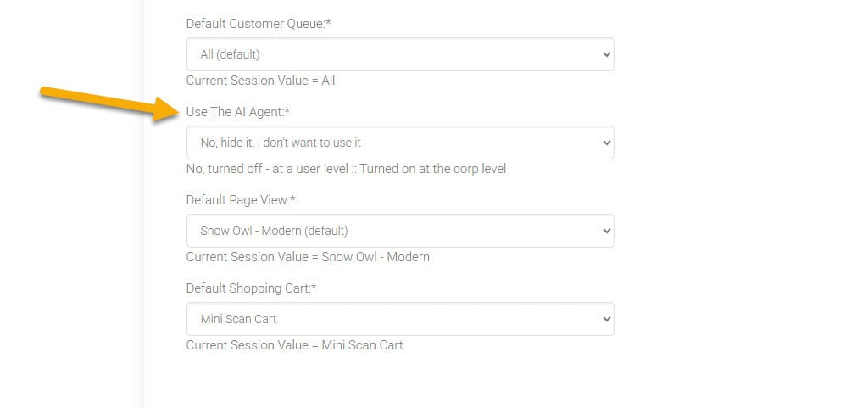
Task: Click the "Default Customer Queue:*" field label
Action: [x=259, y=24]
